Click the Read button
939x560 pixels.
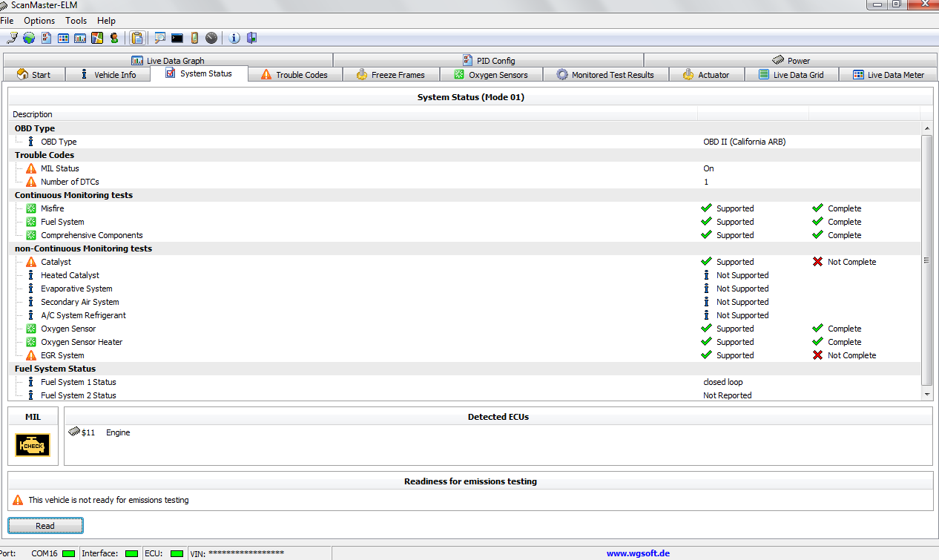tap(45, 526)
